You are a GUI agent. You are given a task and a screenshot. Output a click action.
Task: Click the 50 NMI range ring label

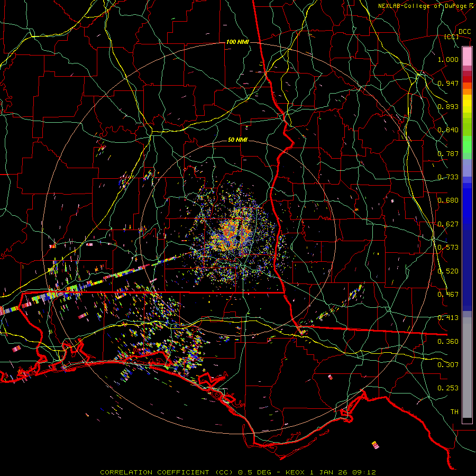point(237,140)
